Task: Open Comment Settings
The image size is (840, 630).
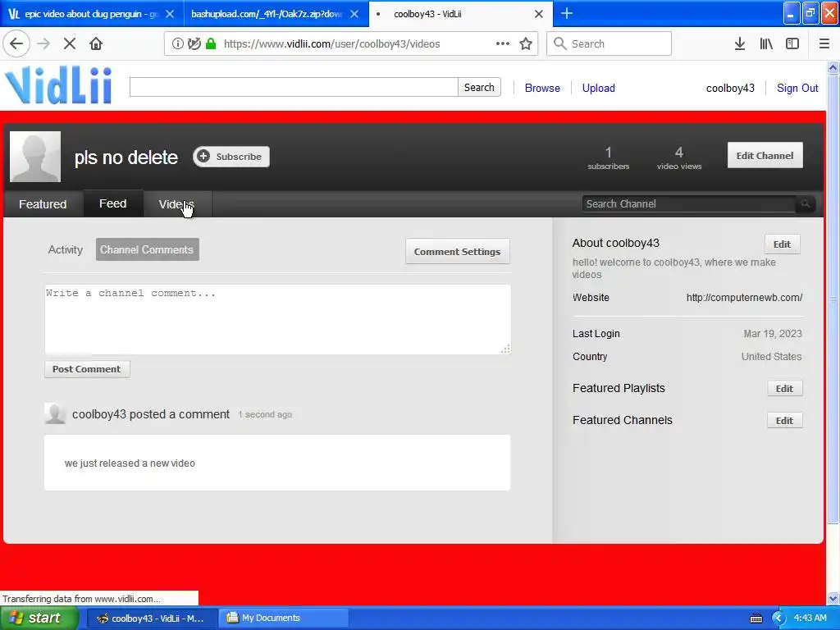Action: [x=457, y=251]
